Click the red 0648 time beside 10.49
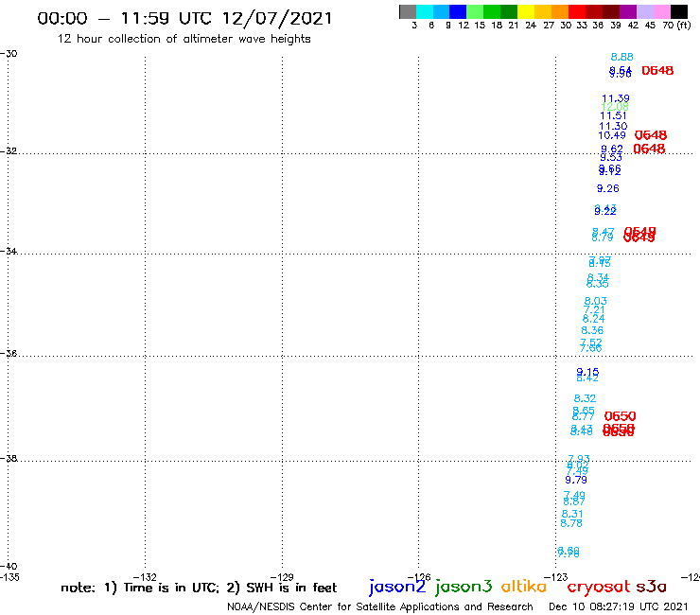This screenshot has width=700, height=615. (x=651, y=135)
